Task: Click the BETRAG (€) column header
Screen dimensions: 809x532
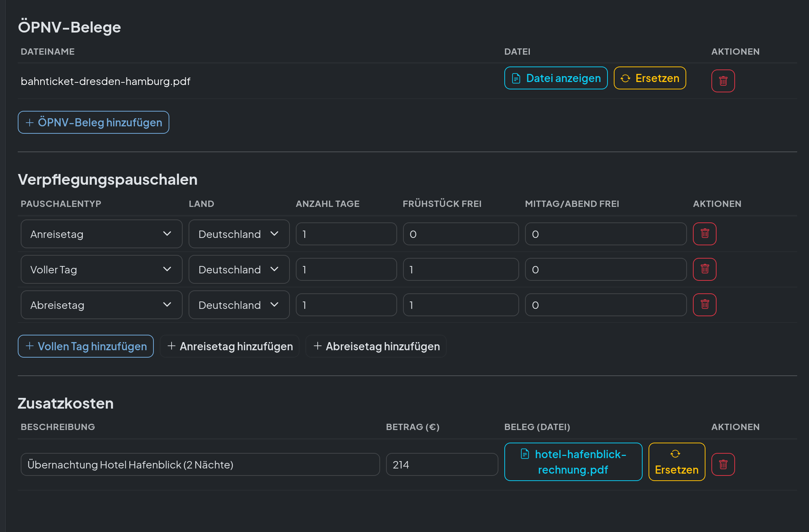Action: (413, 427)
